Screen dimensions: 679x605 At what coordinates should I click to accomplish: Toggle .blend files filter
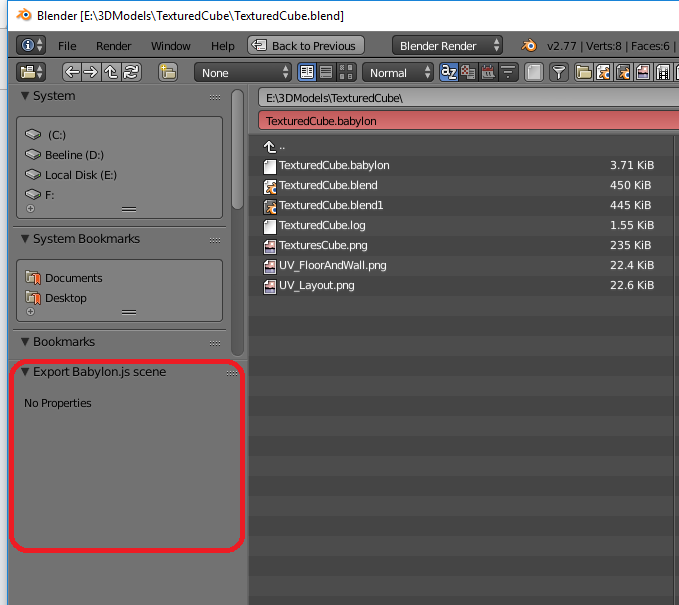[x=603, y=72]
